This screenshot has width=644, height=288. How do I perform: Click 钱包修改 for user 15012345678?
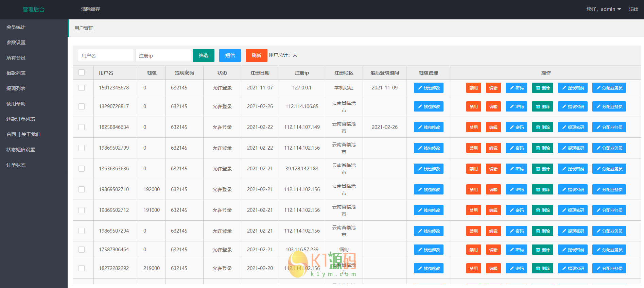click(x=428, y=88)
